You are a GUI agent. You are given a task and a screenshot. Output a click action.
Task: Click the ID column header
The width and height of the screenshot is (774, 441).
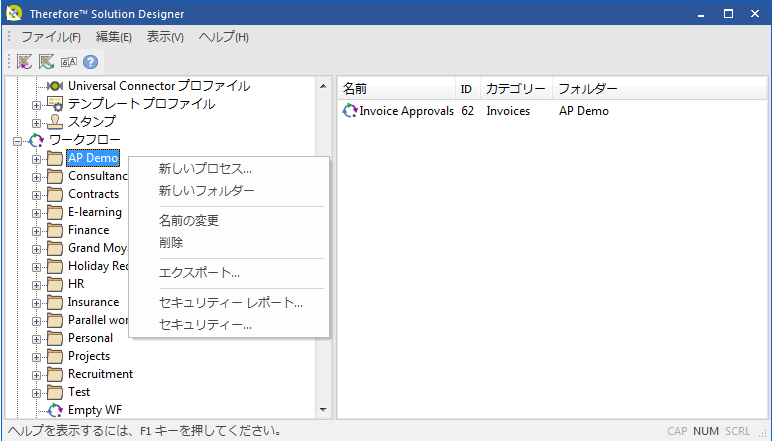coord(466,89)
